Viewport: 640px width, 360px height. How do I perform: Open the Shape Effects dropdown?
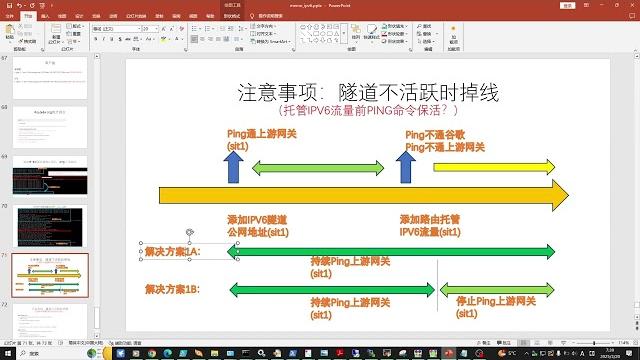(395, 41)
